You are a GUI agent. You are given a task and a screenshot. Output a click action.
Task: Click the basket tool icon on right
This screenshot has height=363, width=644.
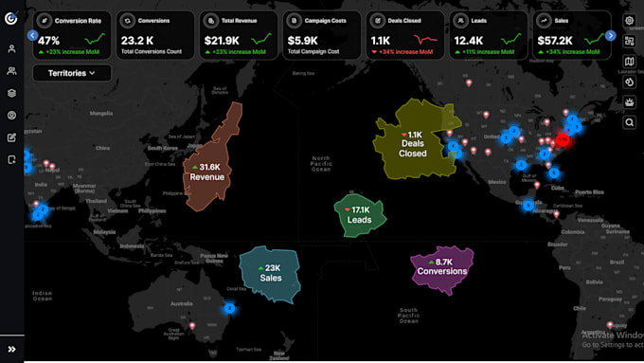[629, 102]
